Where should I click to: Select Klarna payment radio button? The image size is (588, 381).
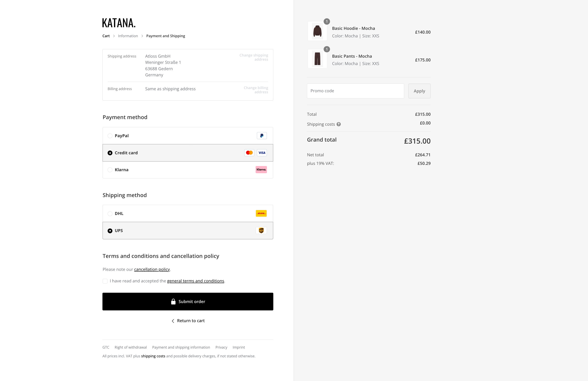coord(110,170)
